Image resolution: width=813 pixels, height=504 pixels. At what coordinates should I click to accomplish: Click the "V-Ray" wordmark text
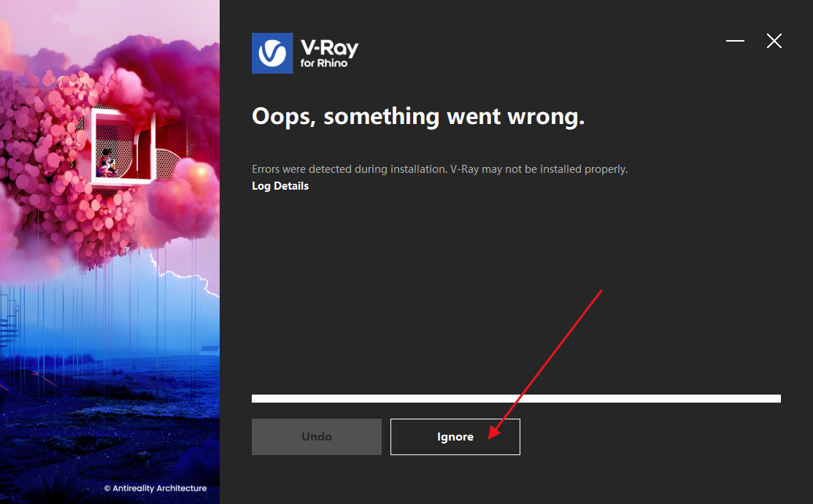330,47
